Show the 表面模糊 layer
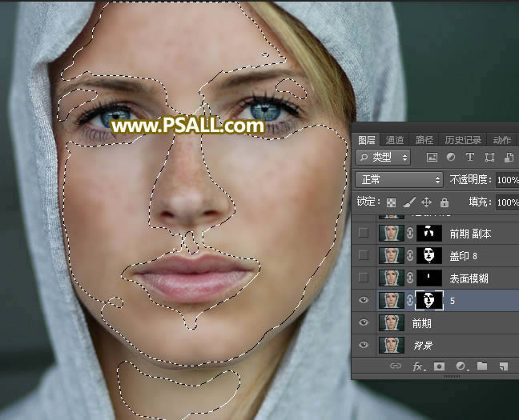Image resolution: width=519 pixels, height=420 pixels. point(364,278)
